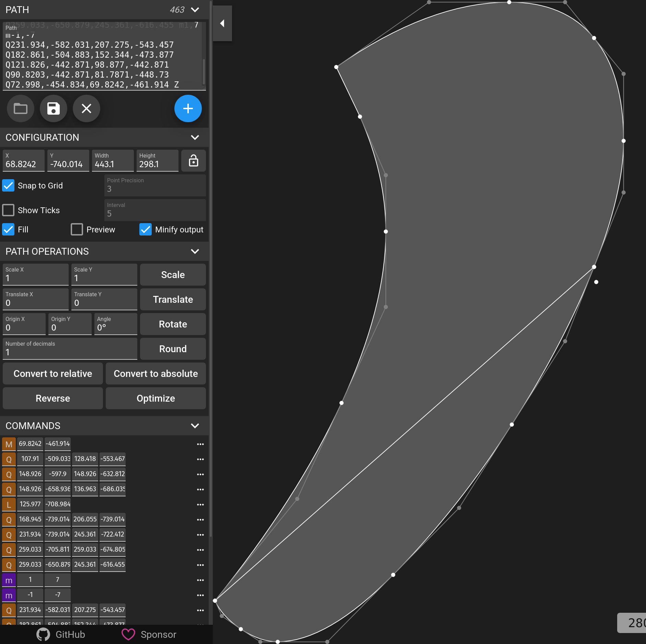Collapse the Path Operations section
The height and width of the screenshot is (644, 646).
195,251
